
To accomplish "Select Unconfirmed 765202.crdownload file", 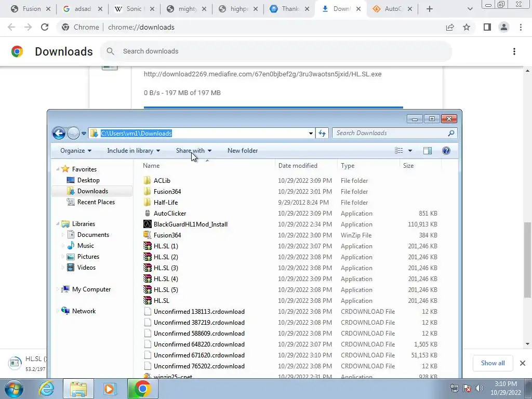I will 199,366.
